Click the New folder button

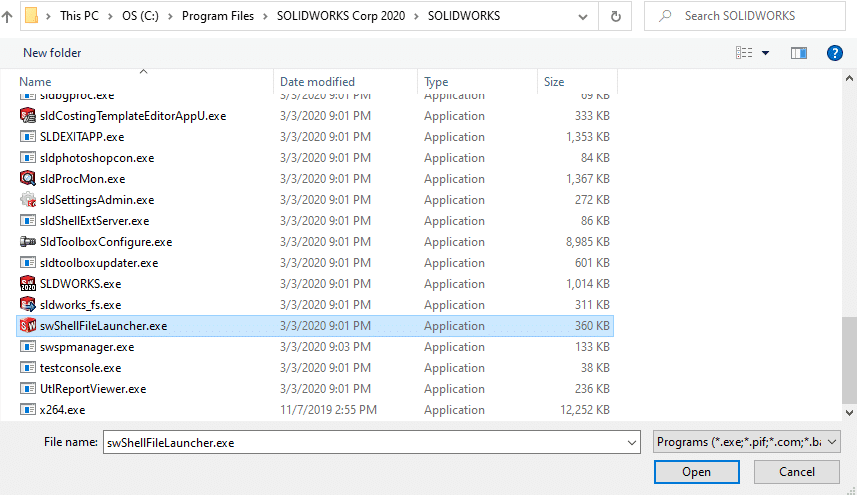click(x=52, y=52)
